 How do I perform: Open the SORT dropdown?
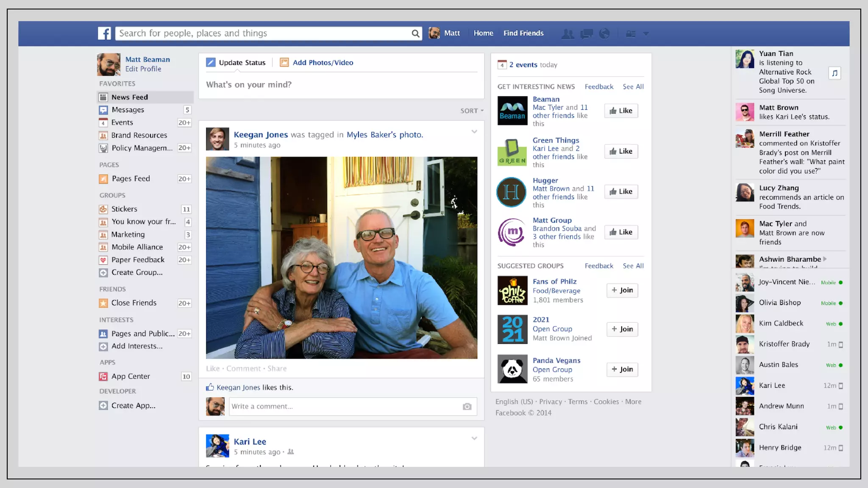point(472,111)
